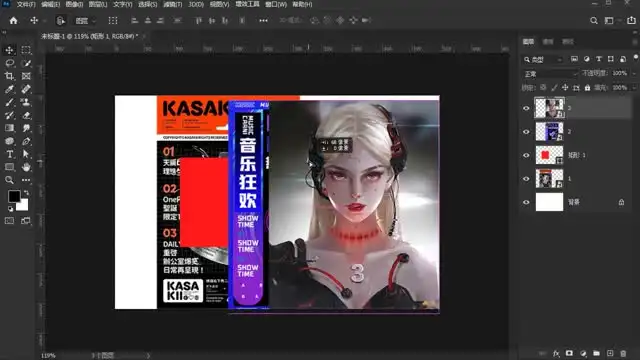Open the Edit Toolbar three-dots menu
Viewport: 640px width, 360px height.
tap(26, 180)
